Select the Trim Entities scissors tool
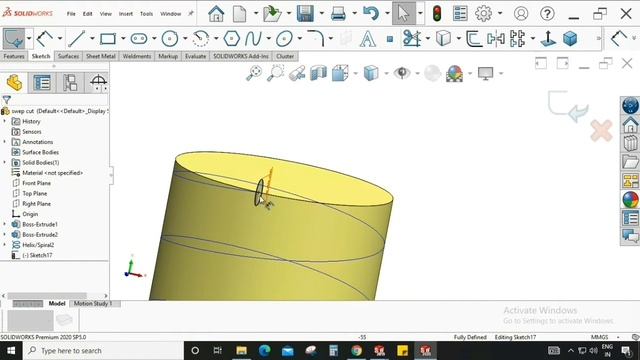This screenshot has width=640, height=360. 411,39
